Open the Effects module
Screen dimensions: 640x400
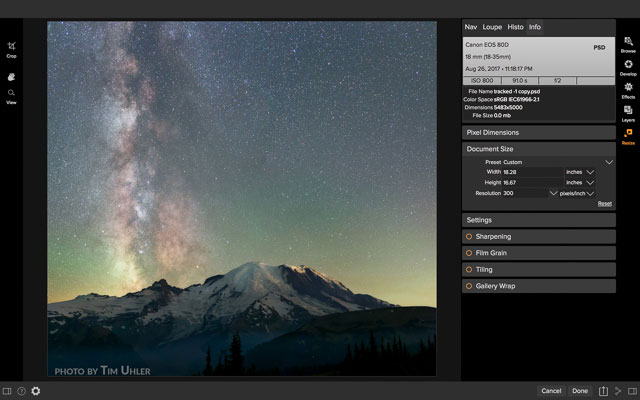(x=628, y=91)
